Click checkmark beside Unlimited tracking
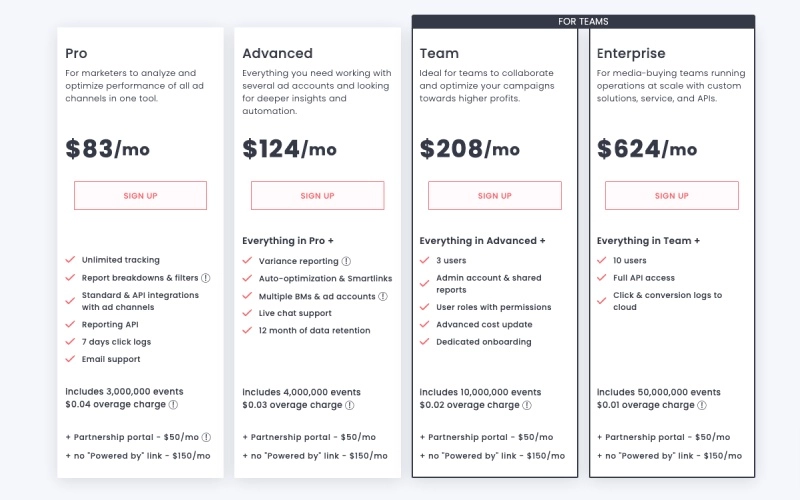Screen dimensions: 800x500 [x=70, y=260]
